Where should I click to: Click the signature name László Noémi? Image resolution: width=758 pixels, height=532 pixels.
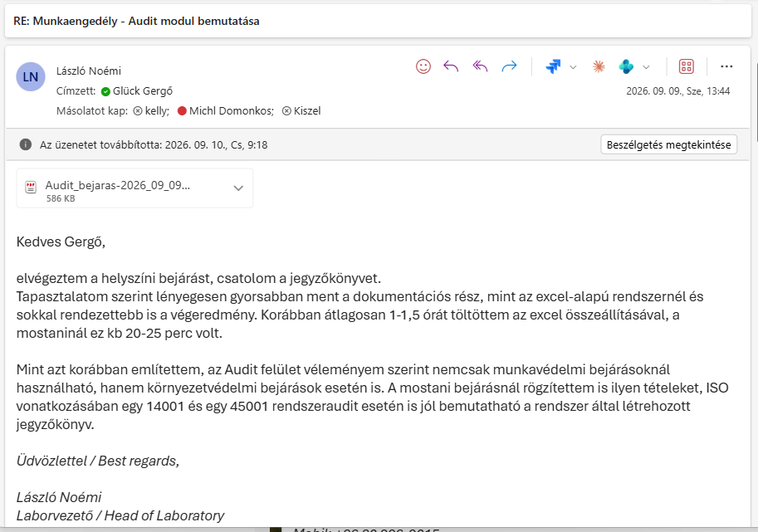point(59,497)
